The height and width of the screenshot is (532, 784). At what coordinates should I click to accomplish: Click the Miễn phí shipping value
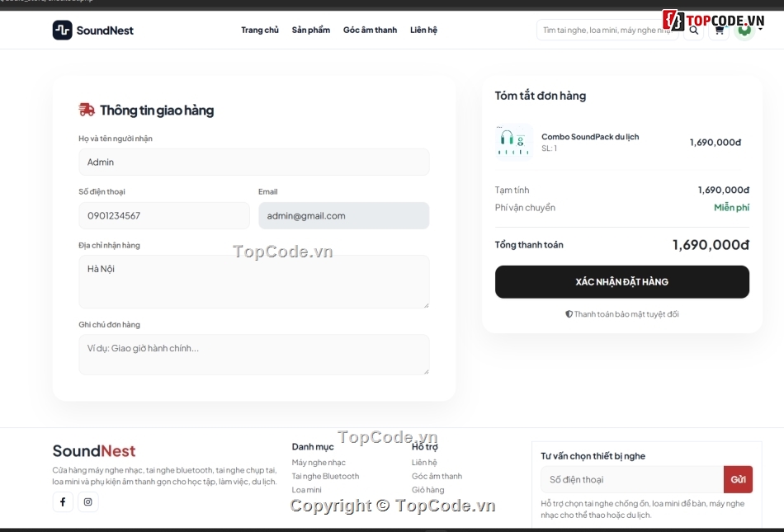(731, 207)
